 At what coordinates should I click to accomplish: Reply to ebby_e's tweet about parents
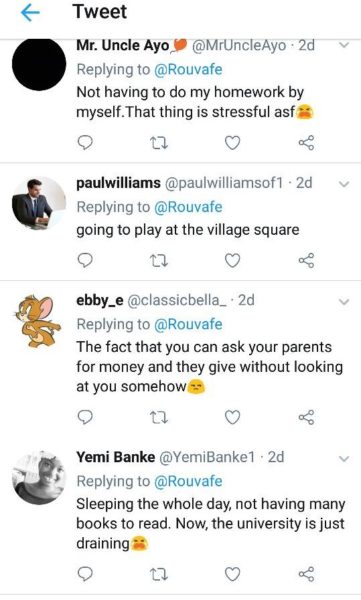pyautogui.click(x=85, y=417)
